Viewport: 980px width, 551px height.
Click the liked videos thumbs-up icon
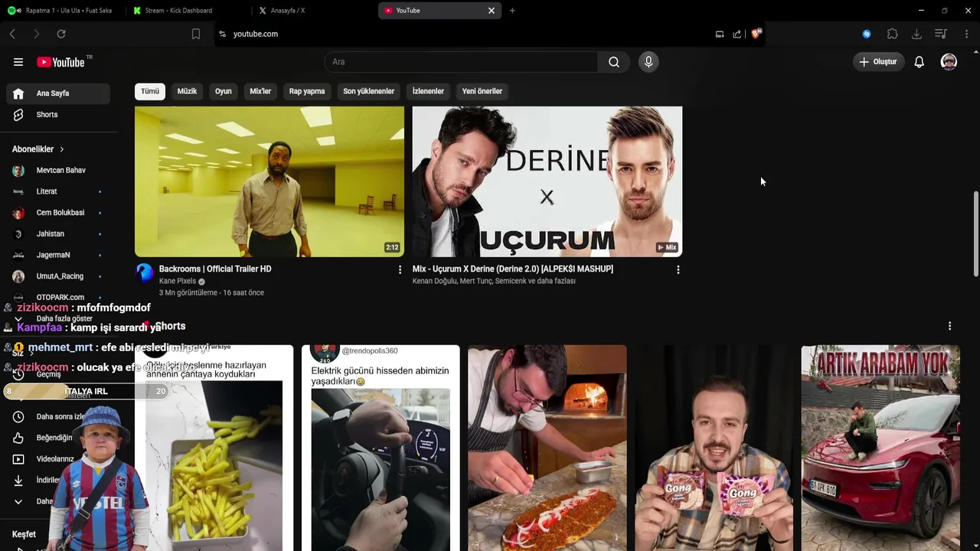tap(18, 438)
